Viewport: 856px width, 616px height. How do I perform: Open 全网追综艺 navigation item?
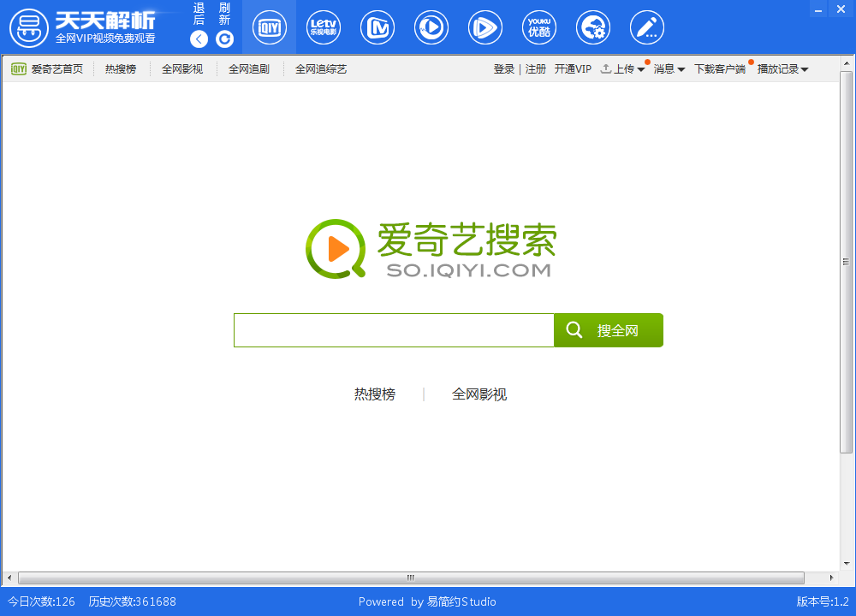coord(321,69)
